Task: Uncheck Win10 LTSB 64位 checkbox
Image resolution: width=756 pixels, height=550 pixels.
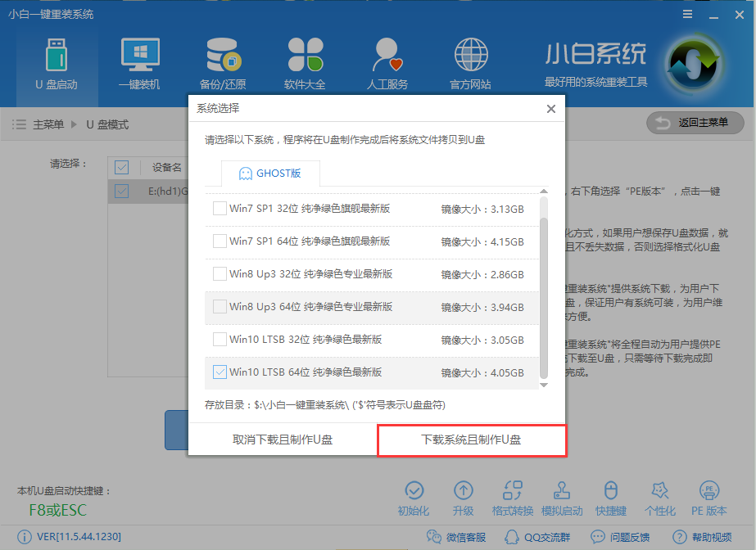Action: (x=220, y=372)
